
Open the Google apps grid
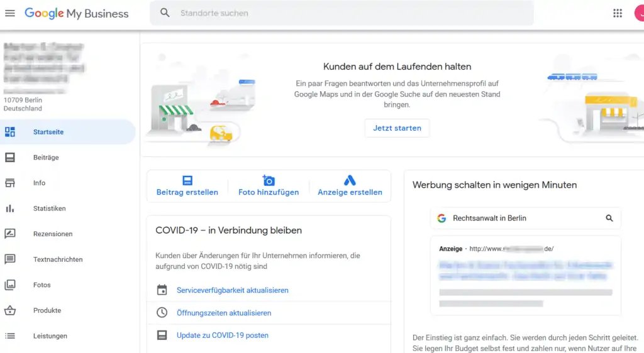coord(618,13)
